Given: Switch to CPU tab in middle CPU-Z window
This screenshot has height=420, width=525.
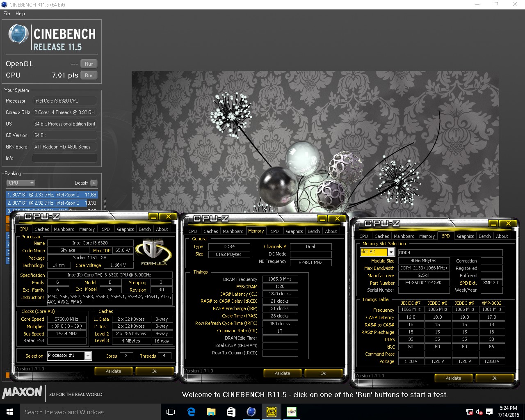Looking at the screenshot, I should click(x=192, y=231).
